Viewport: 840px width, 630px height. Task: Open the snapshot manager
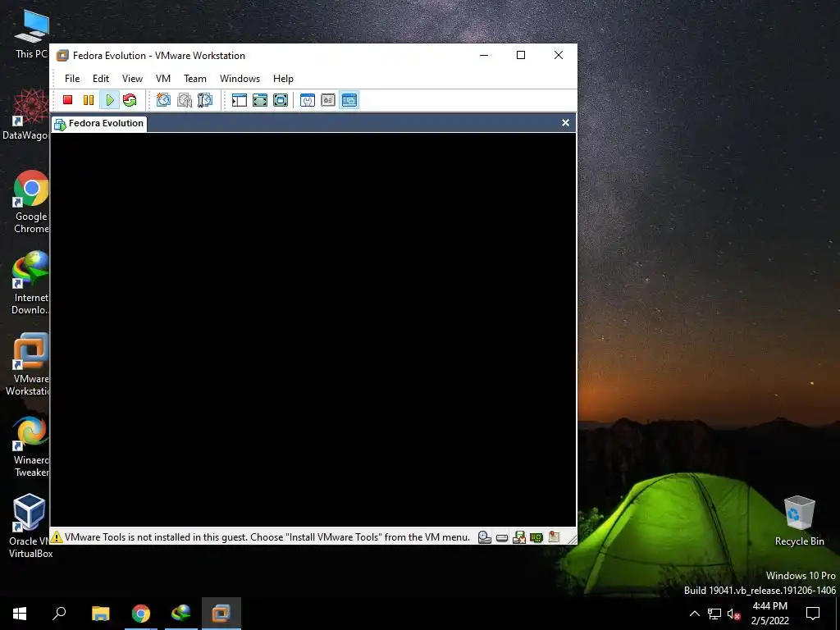tap(204, 100)
